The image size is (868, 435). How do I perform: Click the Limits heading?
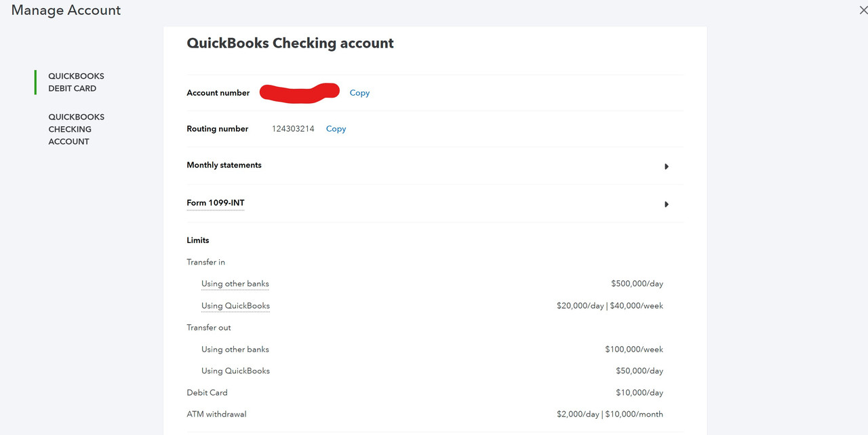pos(198,240)
